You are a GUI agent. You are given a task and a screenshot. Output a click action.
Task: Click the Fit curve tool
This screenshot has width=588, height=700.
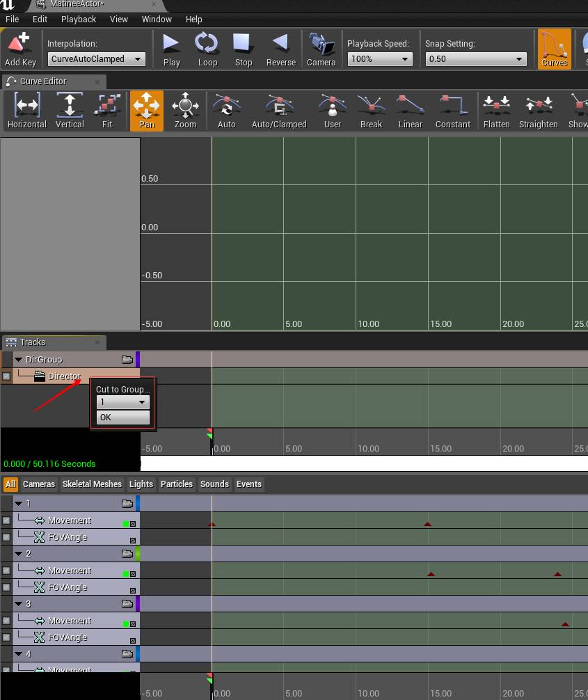click(107, 111)
